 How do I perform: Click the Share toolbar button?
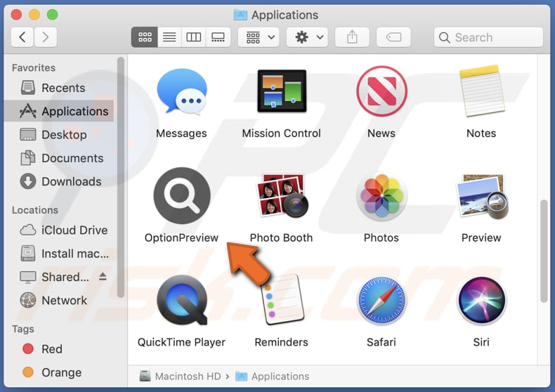pos(352,37)
